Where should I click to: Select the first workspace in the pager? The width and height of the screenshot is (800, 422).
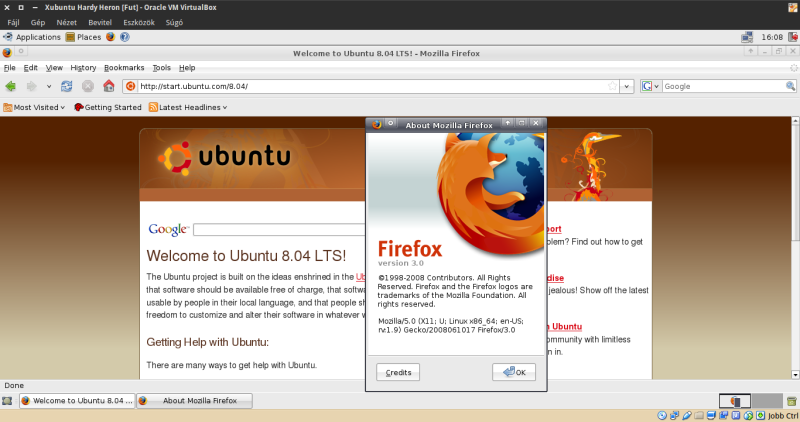tap(735, 401)
